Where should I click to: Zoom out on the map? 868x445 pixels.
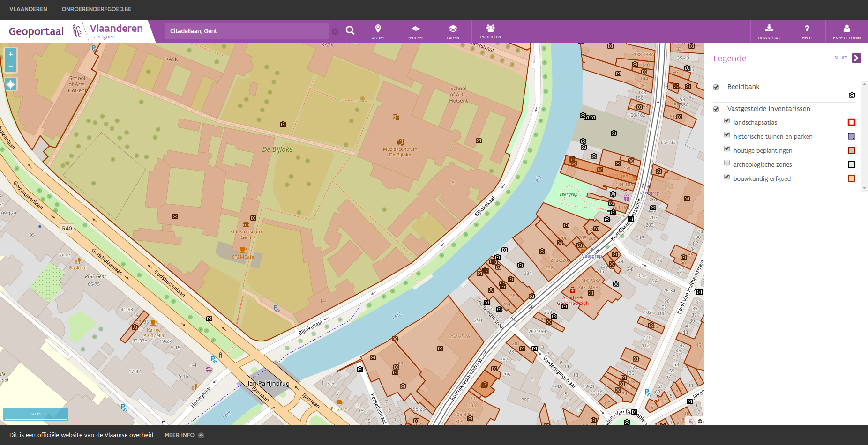point(10,67)
